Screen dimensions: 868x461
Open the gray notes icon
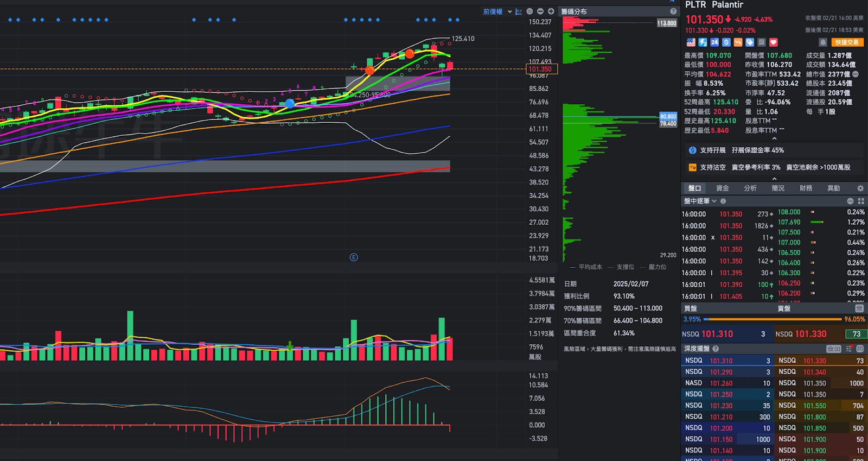click(762, 42)
